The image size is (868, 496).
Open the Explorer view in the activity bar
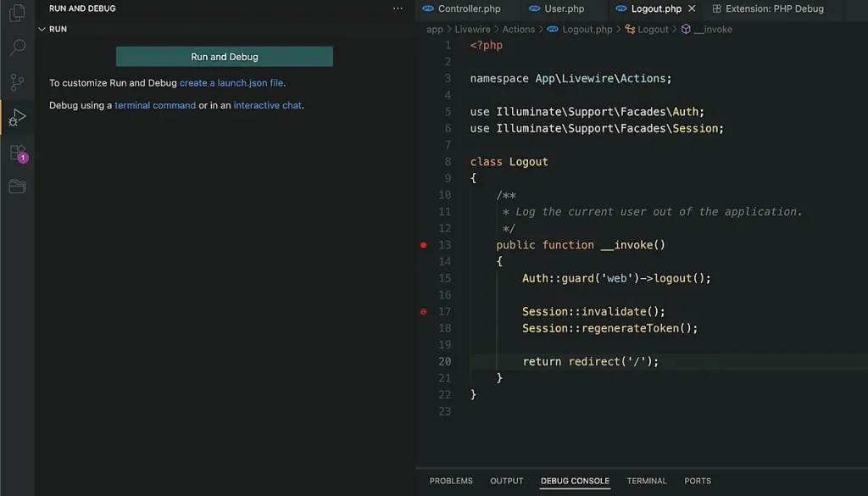17,14
